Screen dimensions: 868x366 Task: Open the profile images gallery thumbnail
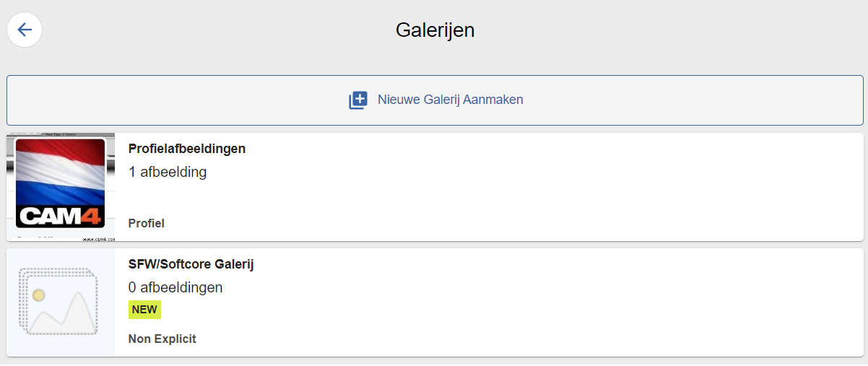coord(61,186)
